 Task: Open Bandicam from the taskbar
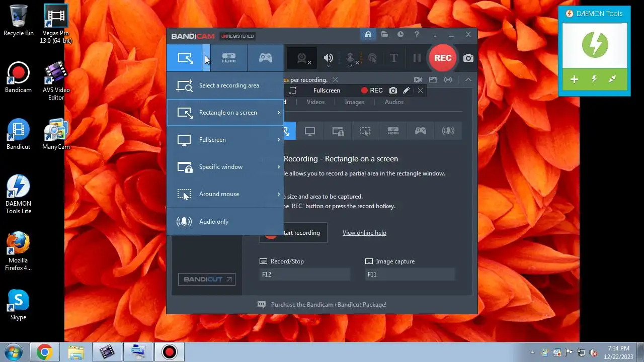(170, 352)
